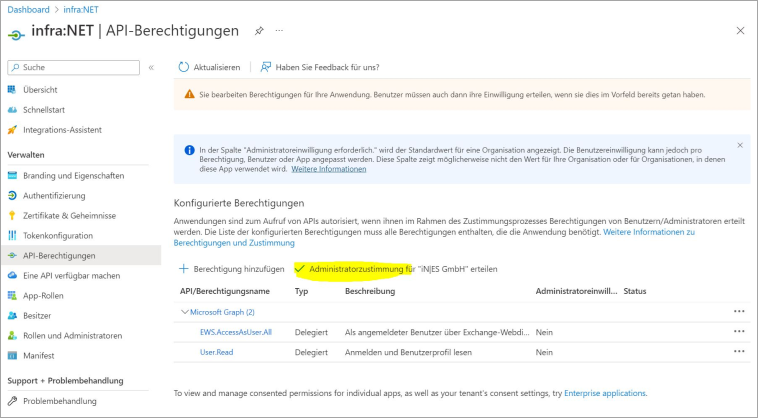This screenshot has height=418, width=758.
Task: Open ellipsis menu for User.Read row
Action: pyautogui.click(x=739, y=352)
